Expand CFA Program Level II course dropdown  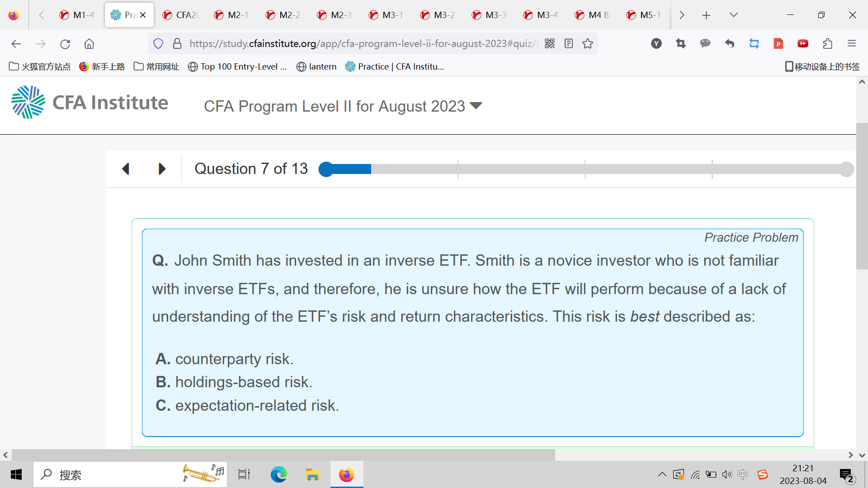pyautogui.click(x=476, y=106)
